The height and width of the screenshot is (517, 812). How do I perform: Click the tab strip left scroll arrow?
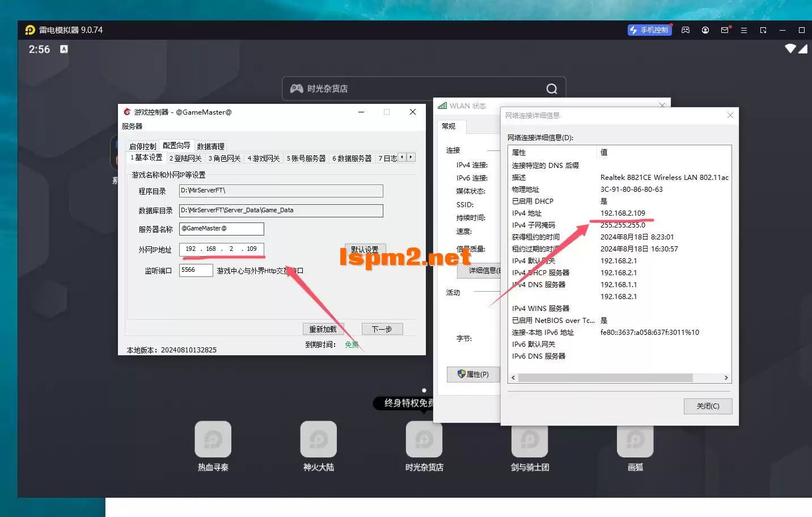tap(402, 157)
